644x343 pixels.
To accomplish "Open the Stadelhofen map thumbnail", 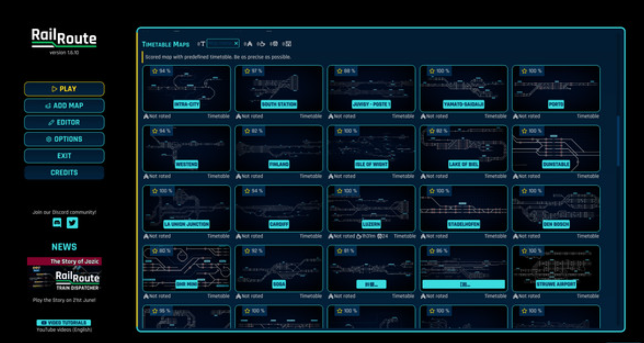I will 463,208.
